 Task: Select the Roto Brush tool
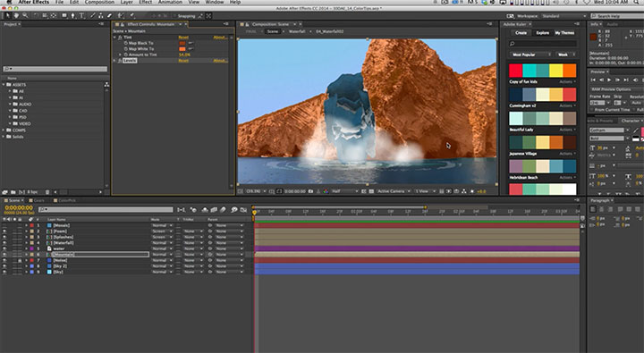[121, 15]
